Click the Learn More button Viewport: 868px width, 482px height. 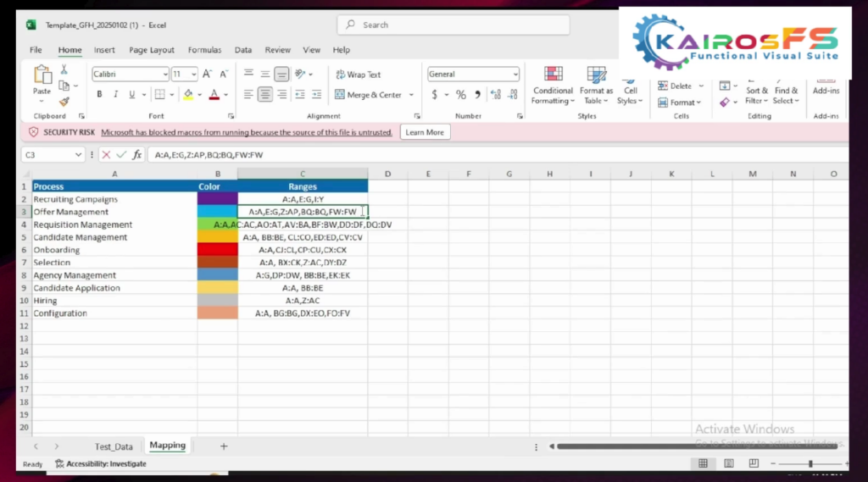pyautogui.click(x=424, y=132)
